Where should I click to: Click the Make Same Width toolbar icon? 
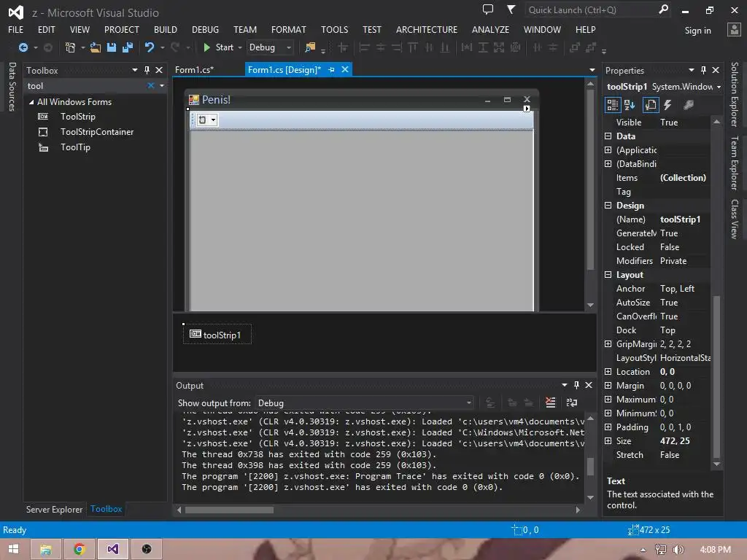tap(467, 47)
